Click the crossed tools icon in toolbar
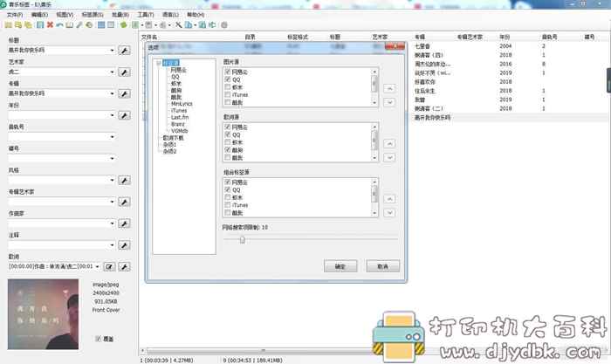The height and width of the screenshot is (364, 611). tap(178, 25)
